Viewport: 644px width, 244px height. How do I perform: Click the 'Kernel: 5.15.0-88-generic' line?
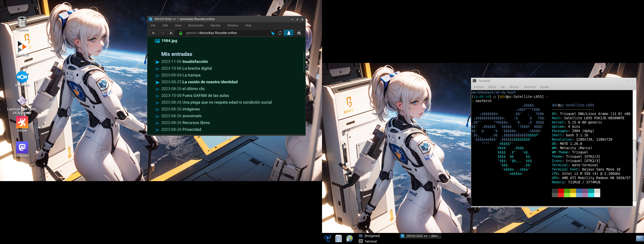[x=577, y=122]
